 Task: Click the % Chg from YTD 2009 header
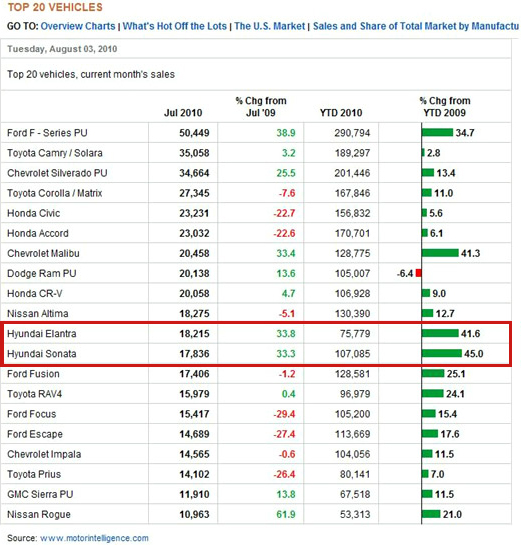445,107
